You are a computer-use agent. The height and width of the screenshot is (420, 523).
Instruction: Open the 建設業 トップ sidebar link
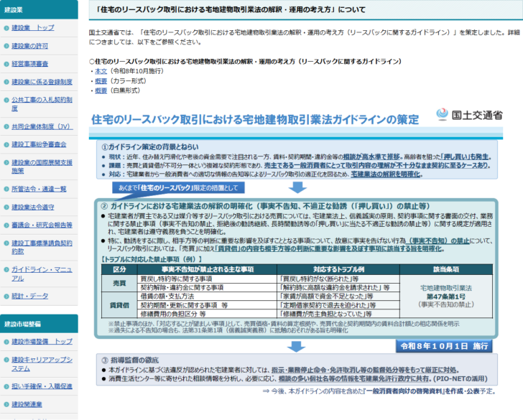coord(33,28)
